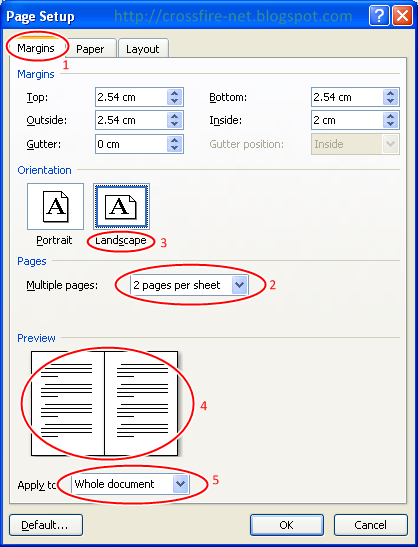The width and height of the screenshot is (418, 547).
Task: Switch to the Margins tab
Action: pos(36,48)
